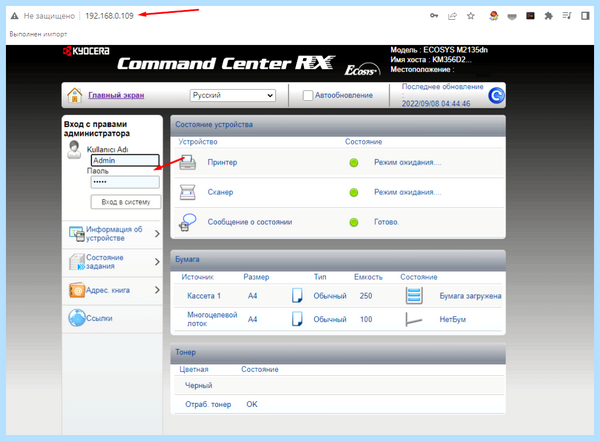Open the browser extensions puzzle icon
600x441 pixels.
(548, 16)
